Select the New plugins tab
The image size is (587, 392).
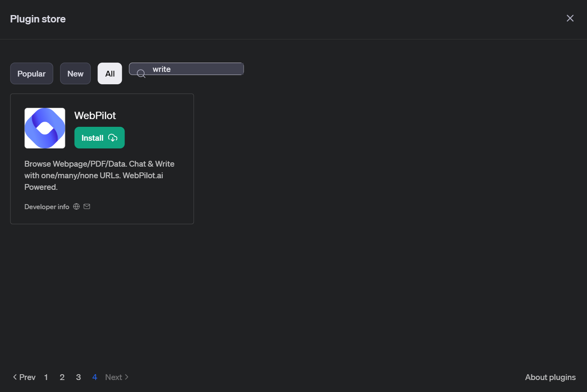[x=75, y=73]
